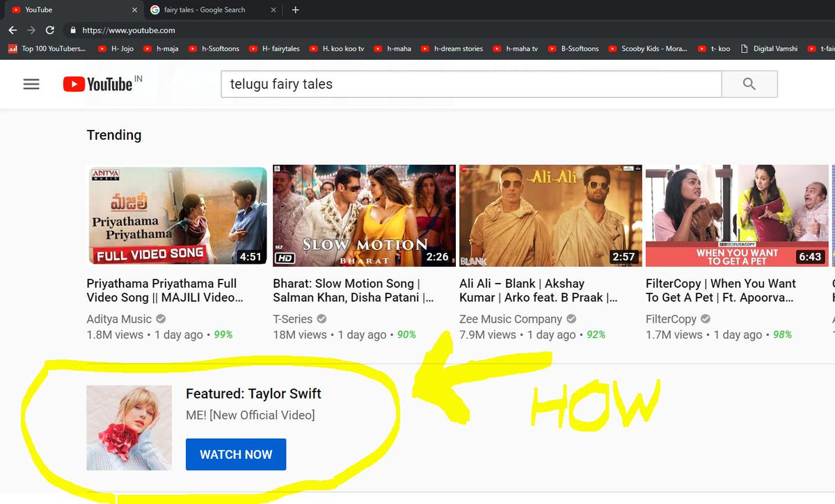Play the Priyathama Priyathama video thumbnail
This screenshot has height=504, width=835.
coord(177,216)
